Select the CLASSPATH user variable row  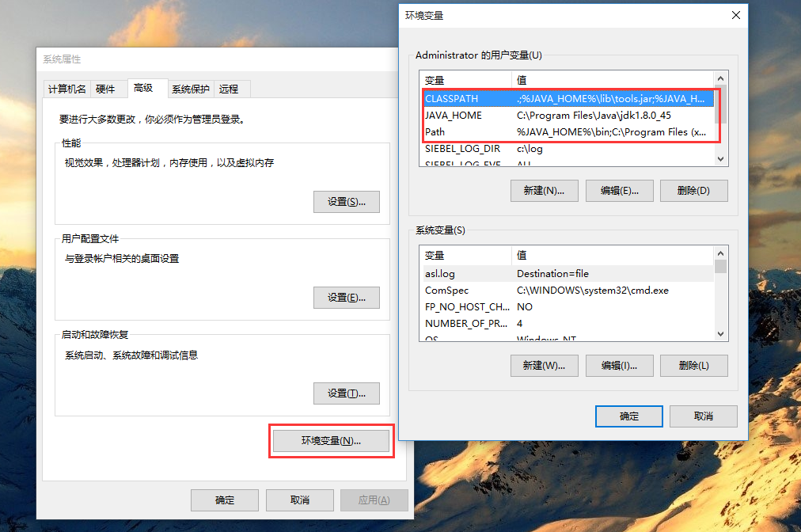[568, 99]
